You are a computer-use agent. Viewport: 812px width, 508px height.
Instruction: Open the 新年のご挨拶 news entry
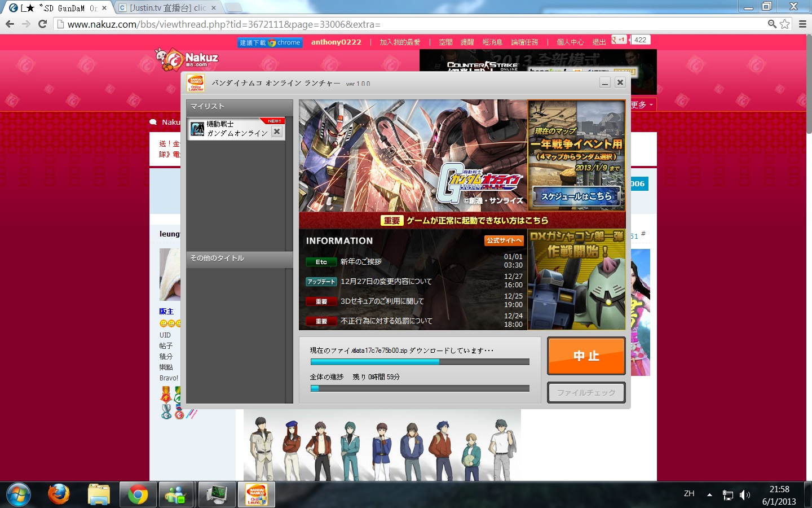(x=361, y=261)
